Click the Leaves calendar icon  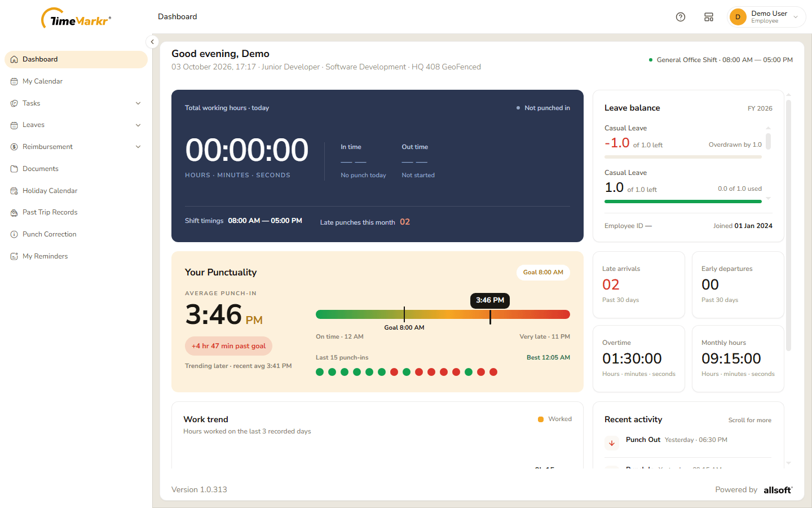14,125
